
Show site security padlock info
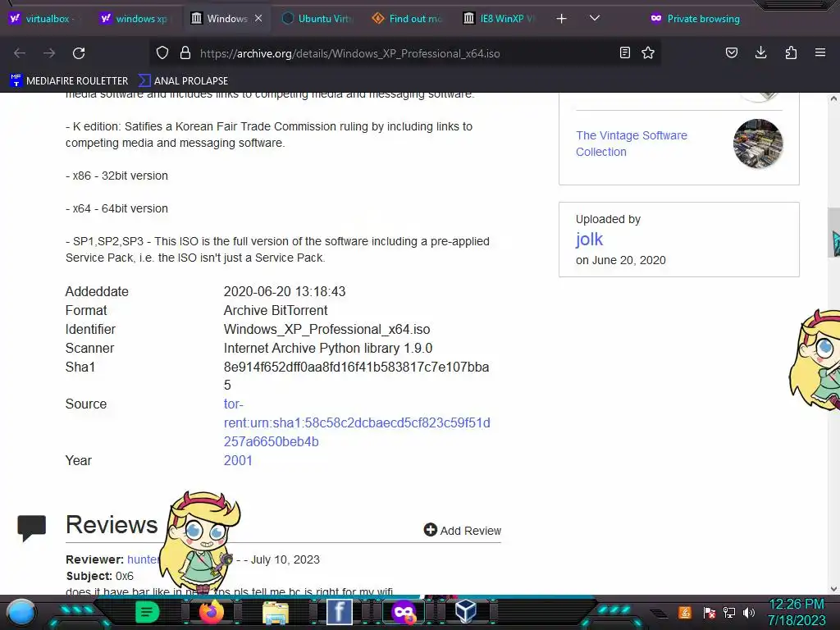[185, 53]
